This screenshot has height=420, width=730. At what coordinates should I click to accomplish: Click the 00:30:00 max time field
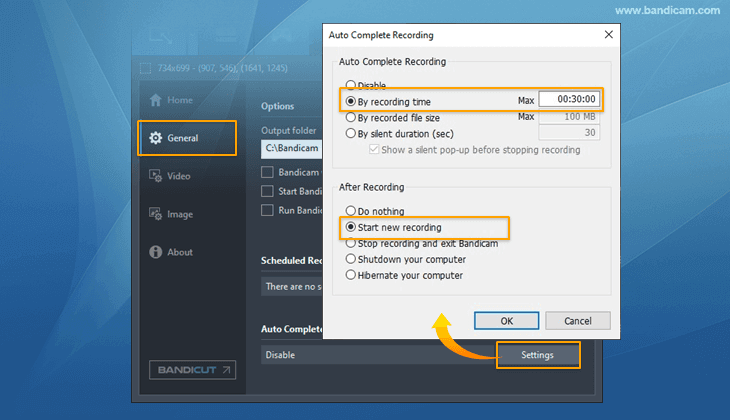pos(569,99)
